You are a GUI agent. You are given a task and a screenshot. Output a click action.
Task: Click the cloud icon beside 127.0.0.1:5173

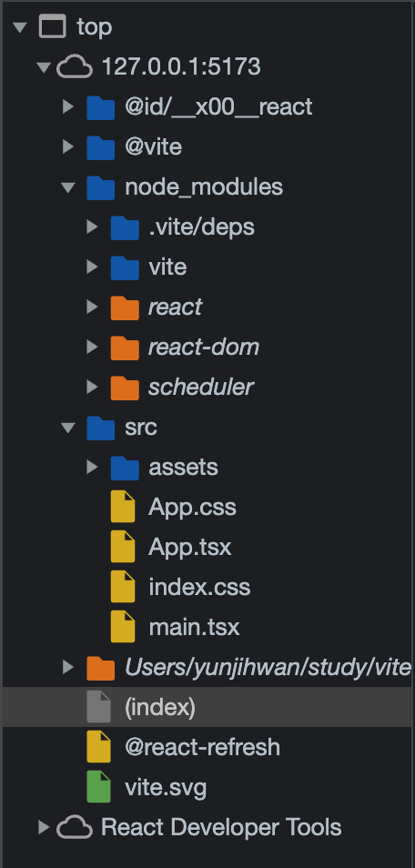click(75, 67)
